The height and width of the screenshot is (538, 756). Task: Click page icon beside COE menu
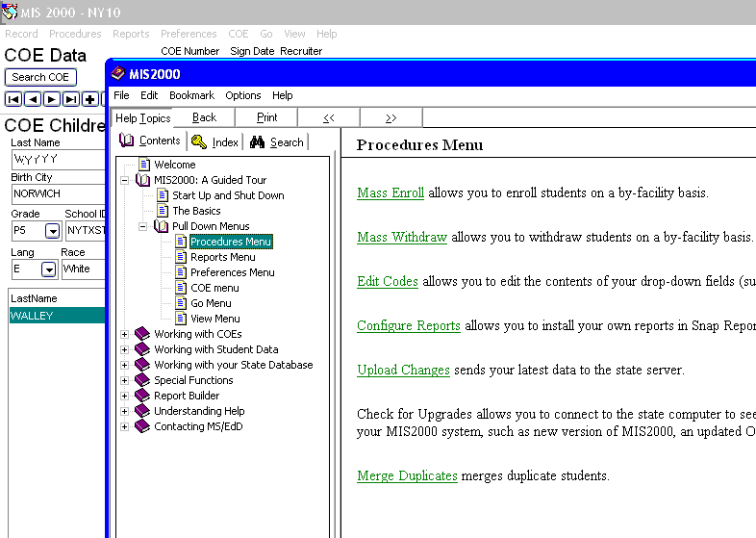(181, 288)
